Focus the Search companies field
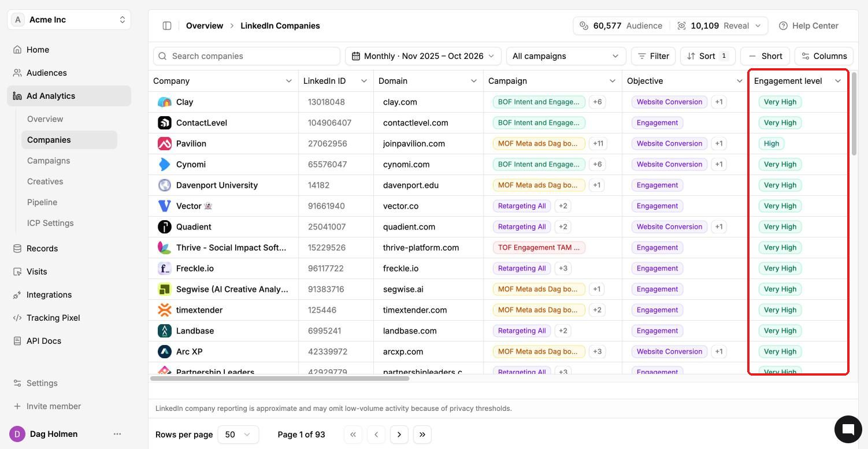Viewport: 868px width, 449px height. pyautogui.click(x=247, y=56)
